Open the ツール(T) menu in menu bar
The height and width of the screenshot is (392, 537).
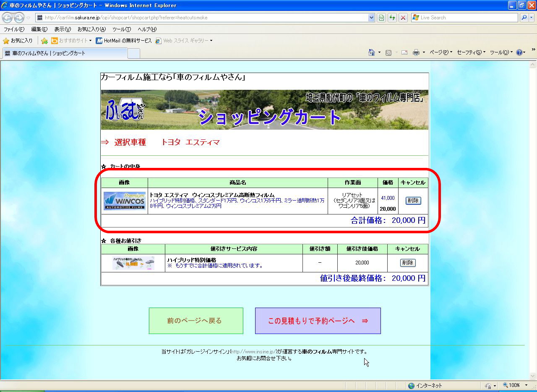[x=122, y=29]
